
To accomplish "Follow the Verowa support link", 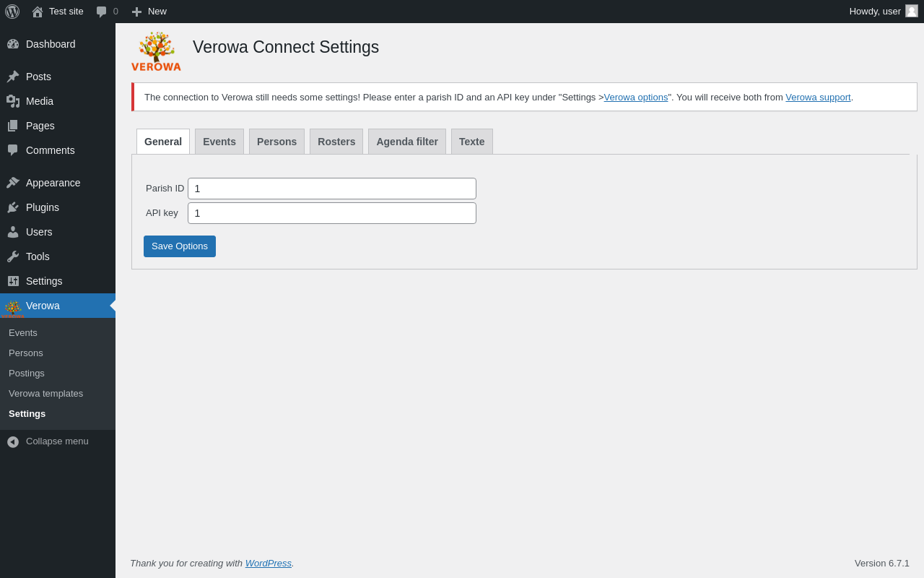I will [x=818, y=97].
